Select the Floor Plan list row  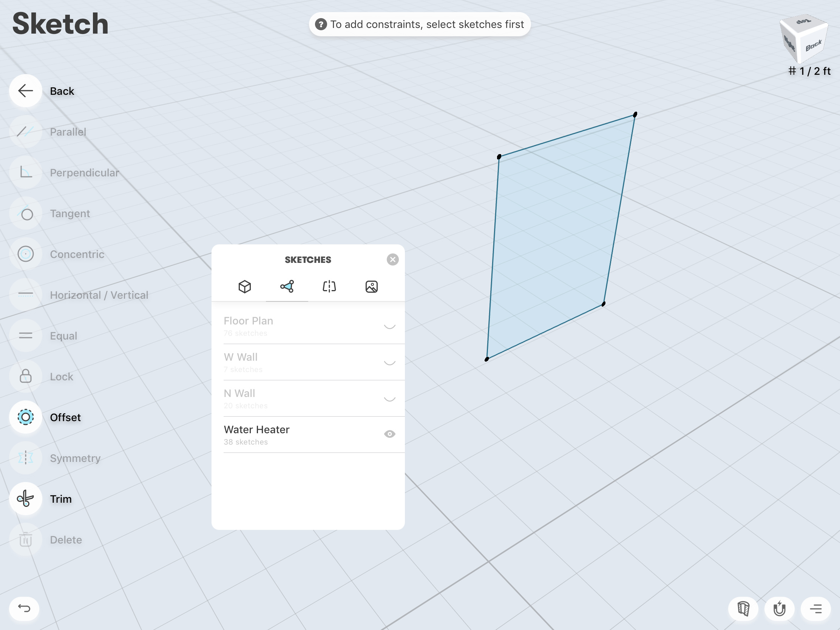(x=308, y=326)
